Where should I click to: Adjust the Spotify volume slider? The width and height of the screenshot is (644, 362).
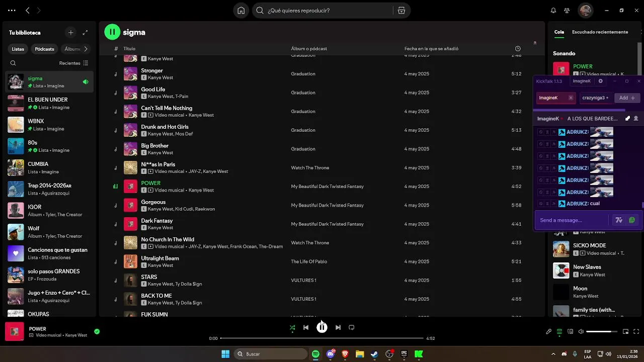(x=602, y=332)
